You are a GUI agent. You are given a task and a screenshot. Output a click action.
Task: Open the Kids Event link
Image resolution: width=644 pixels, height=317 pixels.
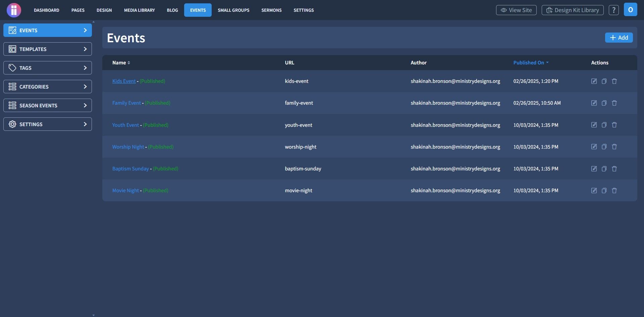click(124, 81)
